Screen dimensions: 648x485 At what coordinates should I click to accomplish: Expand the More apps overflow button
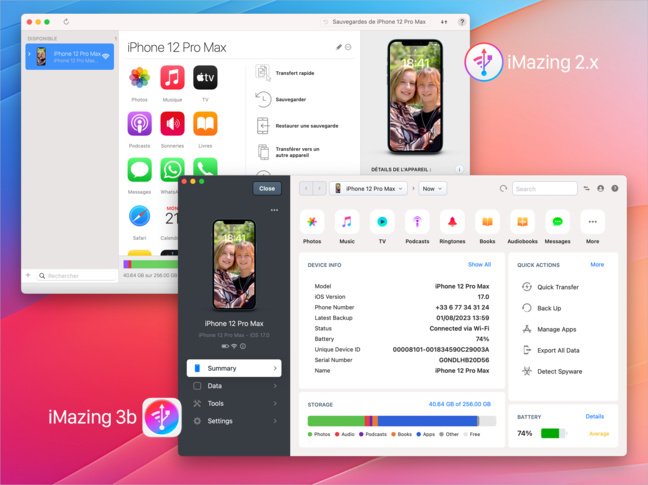[592, 223]
